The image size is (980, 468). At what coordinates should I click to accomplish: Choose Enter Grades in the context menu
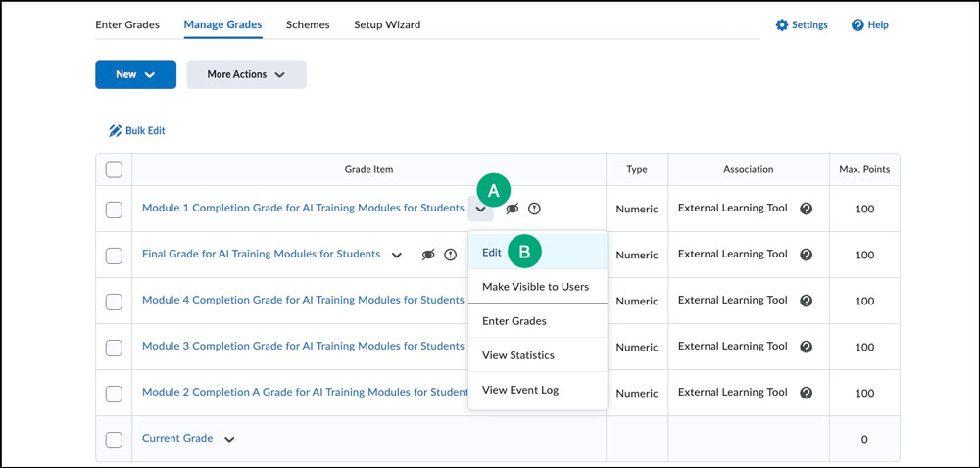click(x=537, y=321)
